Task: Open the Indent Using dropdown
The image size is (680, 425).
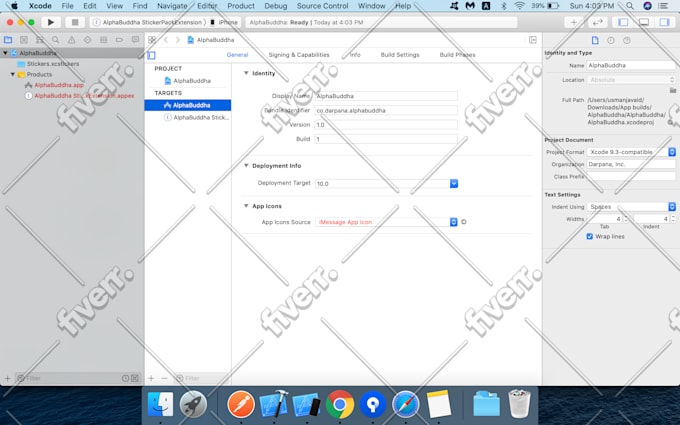Action: click(x=631, y=207)
